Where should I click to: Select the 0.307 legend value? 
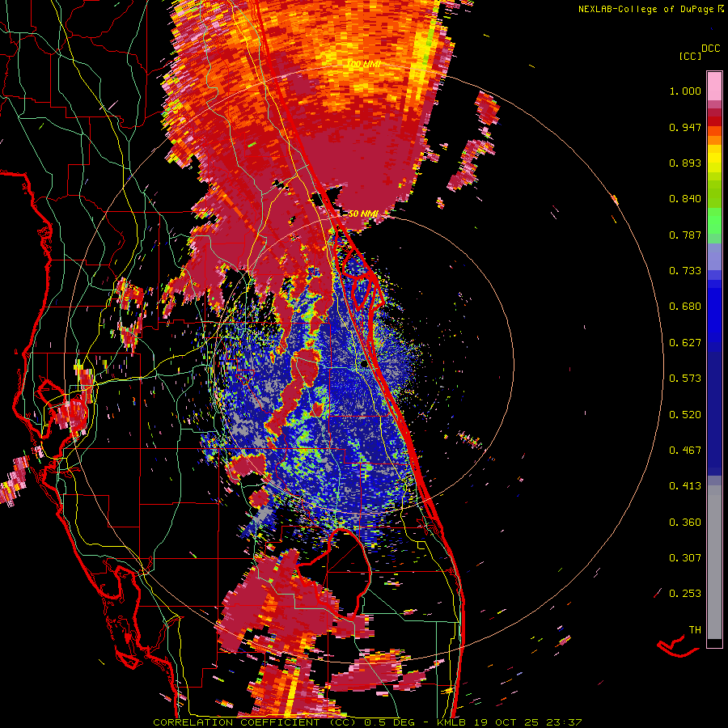(x=685, y=558)
